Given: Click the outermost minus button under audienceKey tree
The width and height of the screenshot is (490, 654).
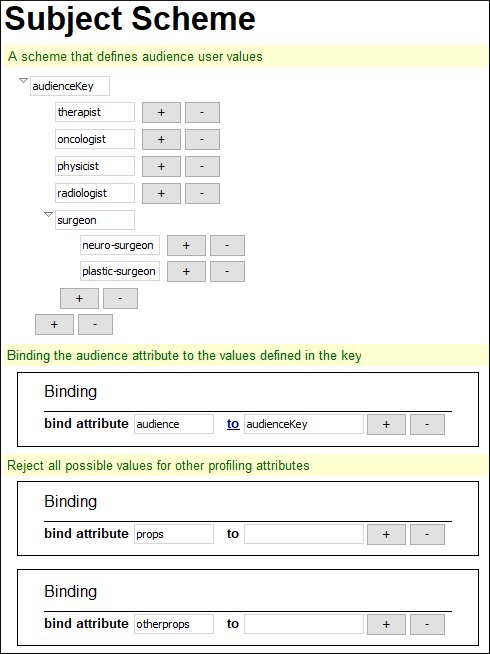Looking at the screenshot, I should click(x=95, y=324).
